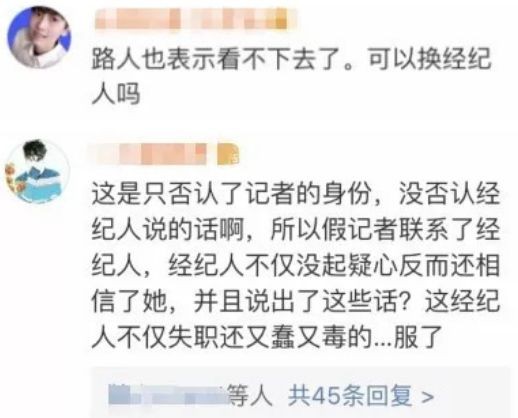Screen dimensions: 518x418
Task: Expand replies via the > chevron
Action: pos(427,397)
